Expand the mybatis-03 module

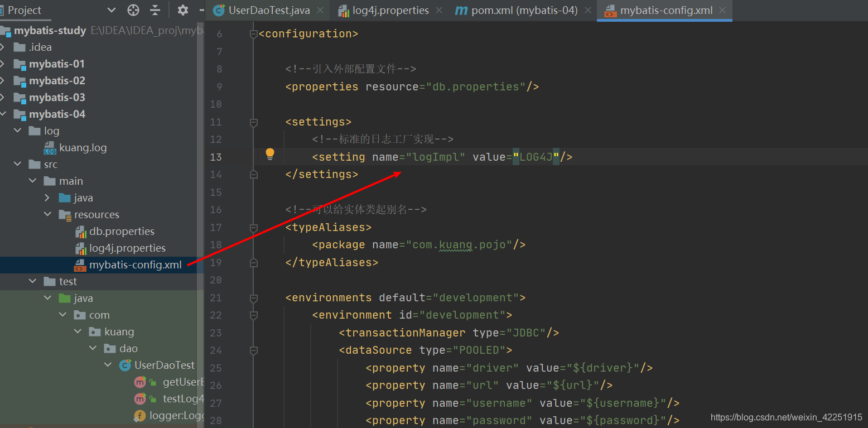coord(3,98)
